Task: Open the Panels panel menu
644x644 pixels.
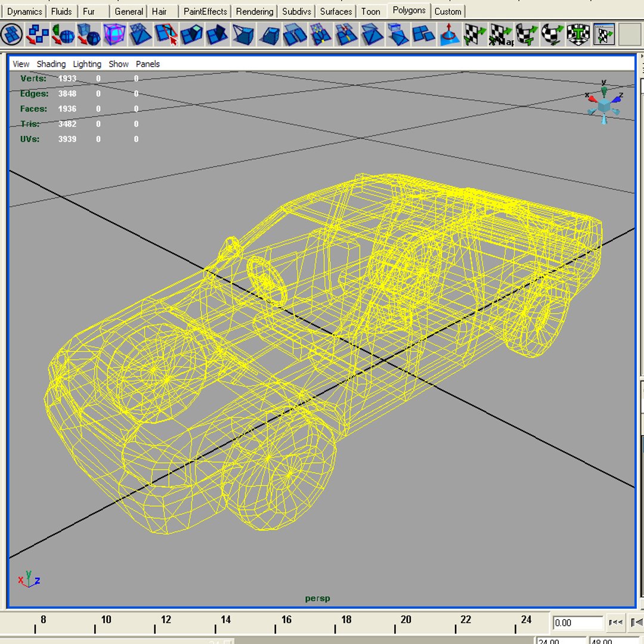Action: (148, 64)
